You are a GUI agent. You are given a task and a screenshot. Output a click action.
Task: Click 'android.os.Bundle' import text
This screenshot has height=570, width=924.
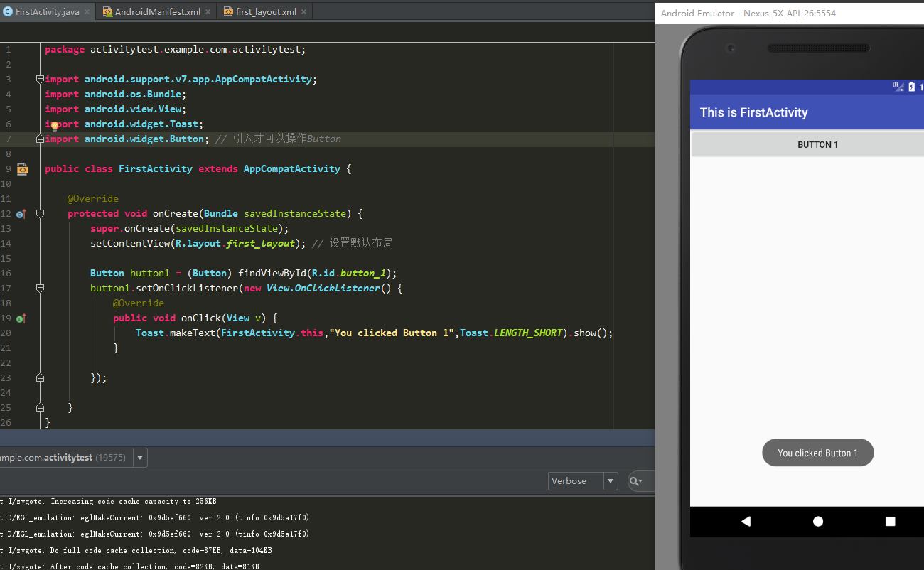(x=133, y=95)
